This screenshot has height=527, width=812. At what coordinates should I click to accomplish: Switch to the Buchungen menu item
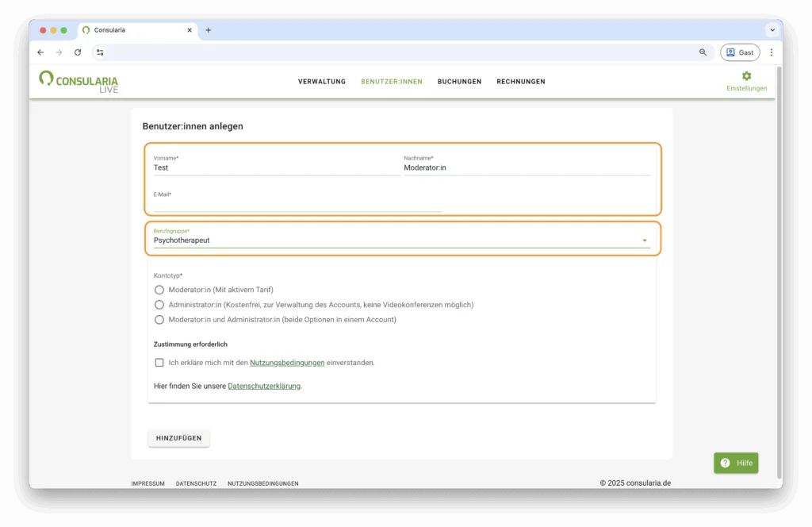pos(459,82)
